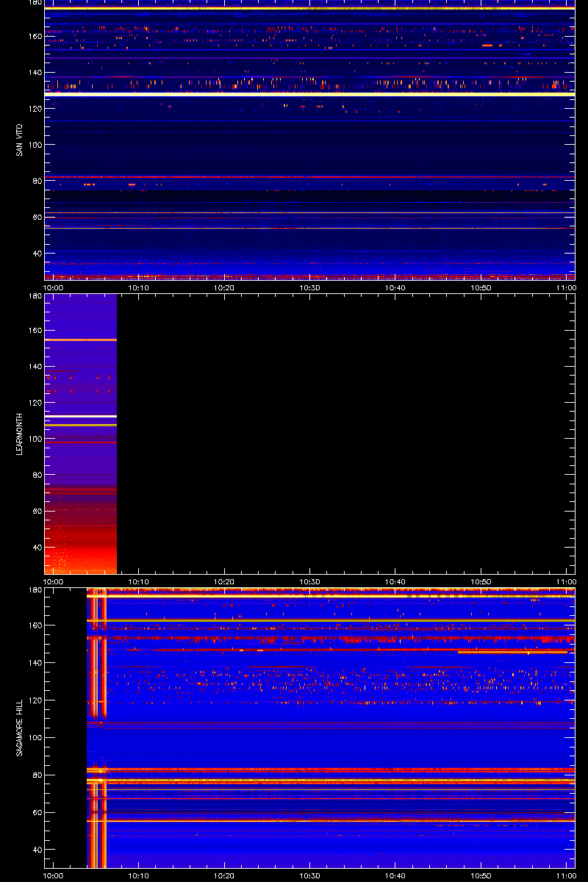Select 10:40 label under San Vito panel

click(395, 287)
